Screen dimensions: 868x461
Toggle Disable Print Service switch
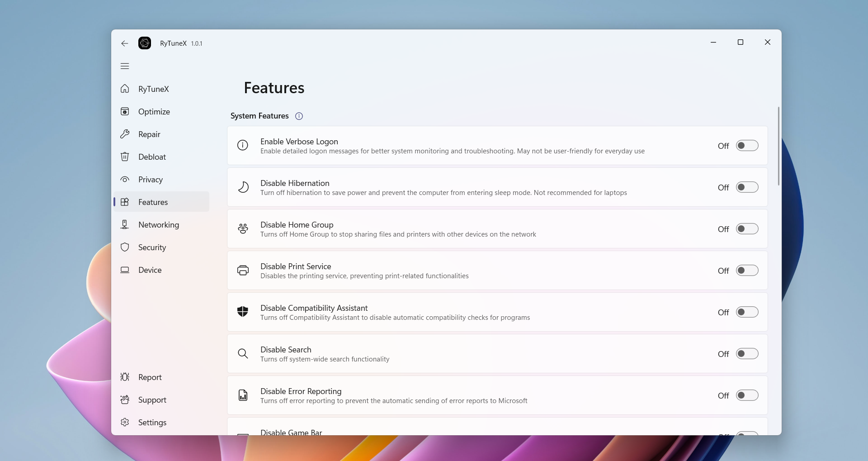click(747, 271)
